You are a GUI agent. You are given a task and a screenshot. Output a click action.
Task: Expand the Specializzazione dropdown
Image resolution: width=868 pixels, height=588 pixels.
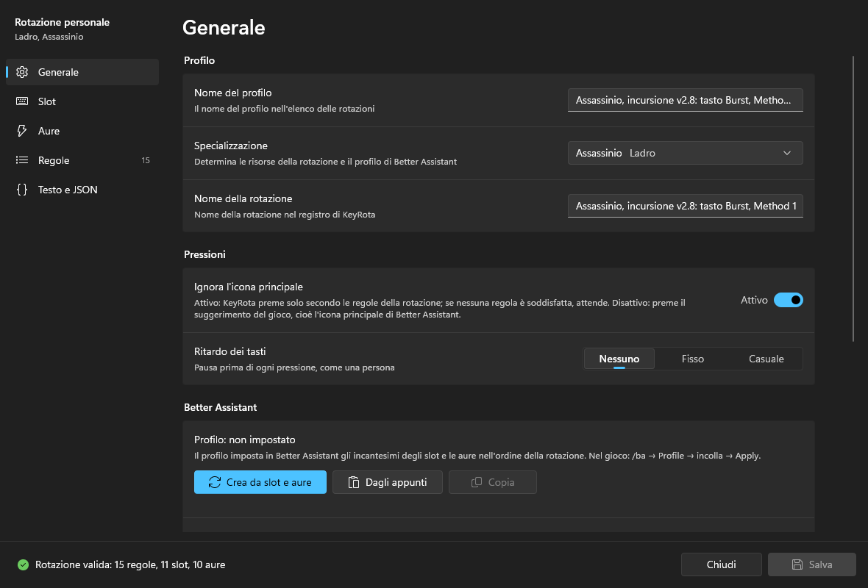pos(686,153)
